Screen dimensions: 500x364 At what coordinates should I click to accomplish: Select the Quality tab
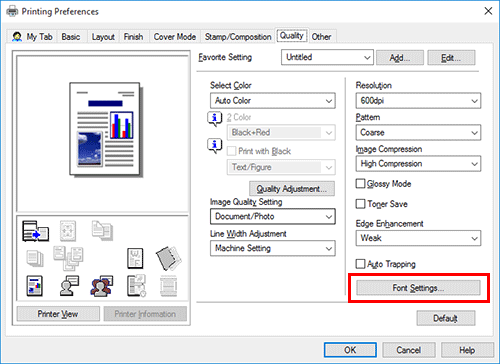click(x=292, y=36)
